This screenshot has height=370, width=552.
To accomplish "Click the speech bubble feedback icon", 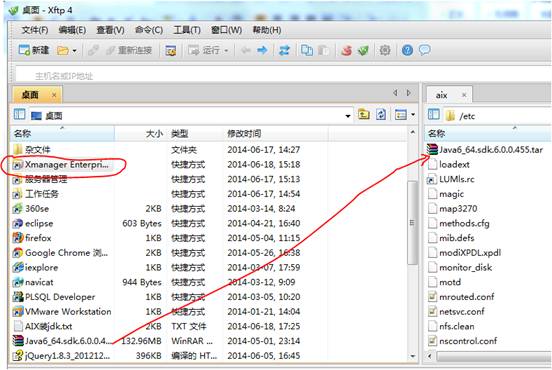I will [x=425, y=50].
